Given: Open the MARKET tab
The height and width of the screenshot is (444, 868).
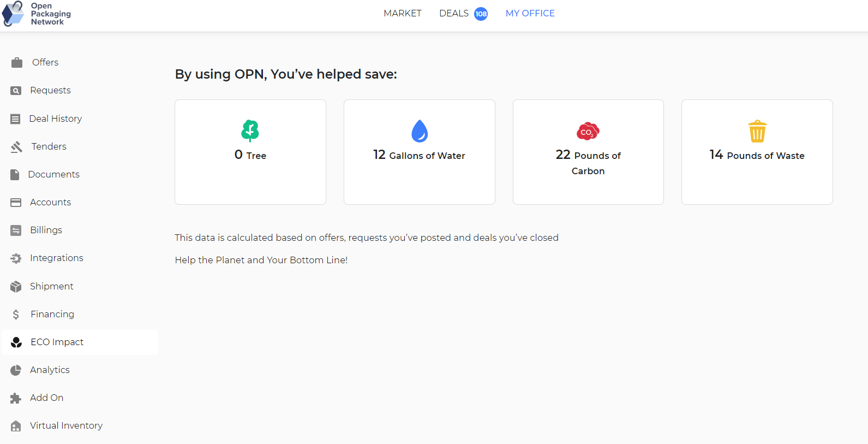Looking at the screenshot, I should point(403,14).
